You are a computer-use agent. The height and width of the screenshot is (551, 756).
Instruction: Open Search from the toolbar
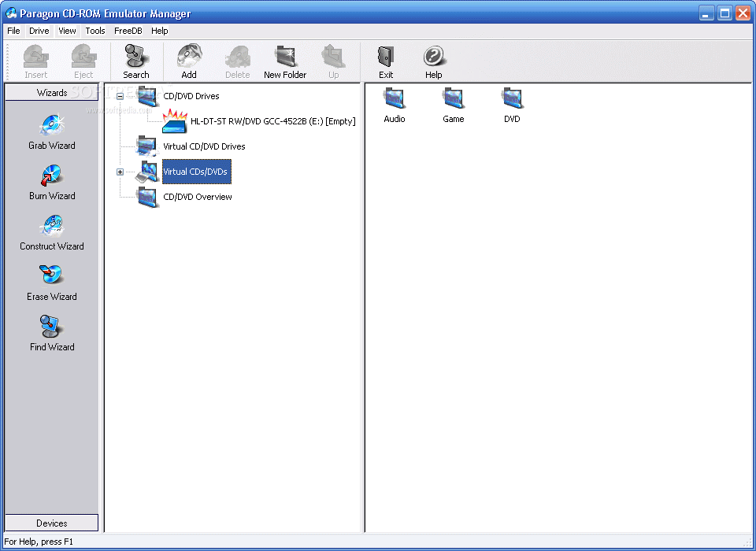point(136,57)
